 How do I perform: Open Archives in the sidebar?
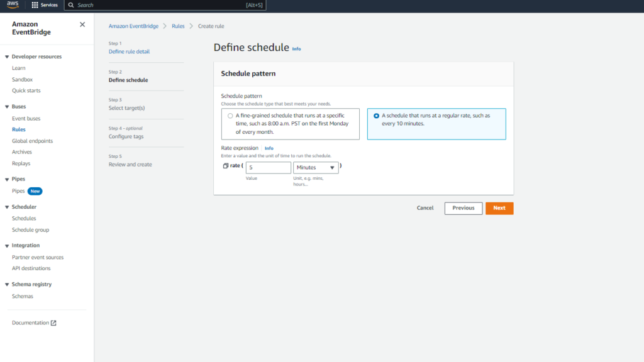click(22, 152)
